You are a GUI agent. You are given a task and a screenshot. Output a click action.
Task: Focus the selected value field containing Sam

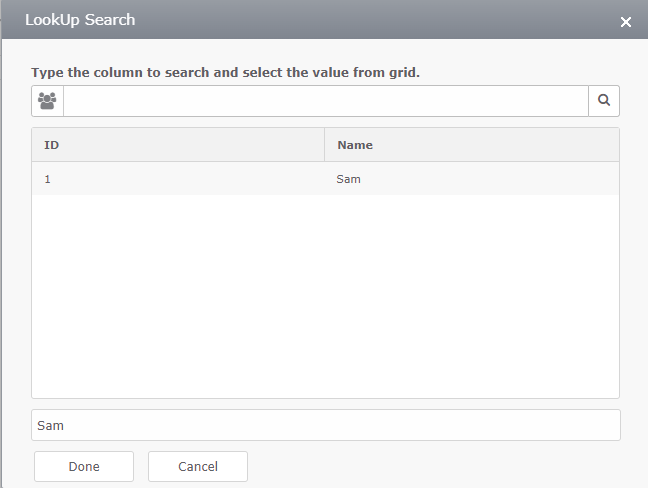pyautogui.click(x=326, y=425)
